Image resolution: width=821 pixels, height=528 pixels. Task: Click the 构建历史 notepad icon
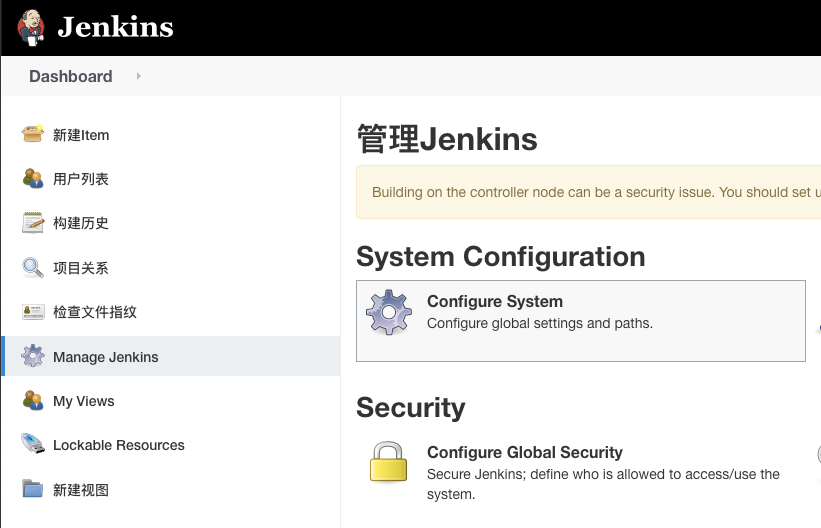[x=32, y=223]
